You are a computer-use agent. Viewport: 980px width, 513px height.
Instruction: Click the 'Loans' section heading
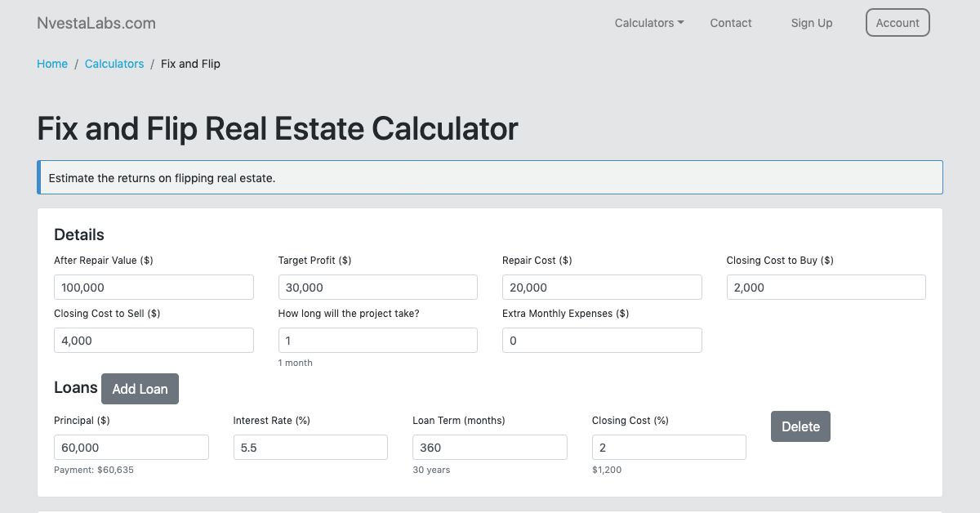click(76, 387)
